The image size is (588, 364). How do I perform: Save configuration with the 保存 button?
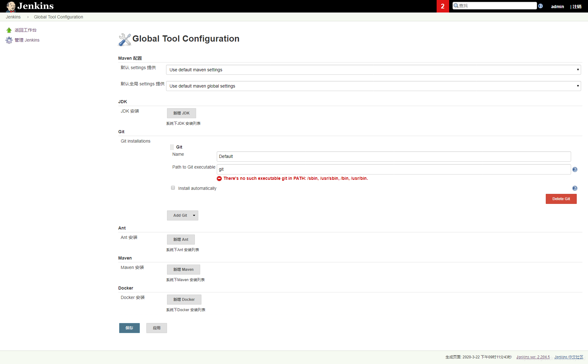(129, 328)
